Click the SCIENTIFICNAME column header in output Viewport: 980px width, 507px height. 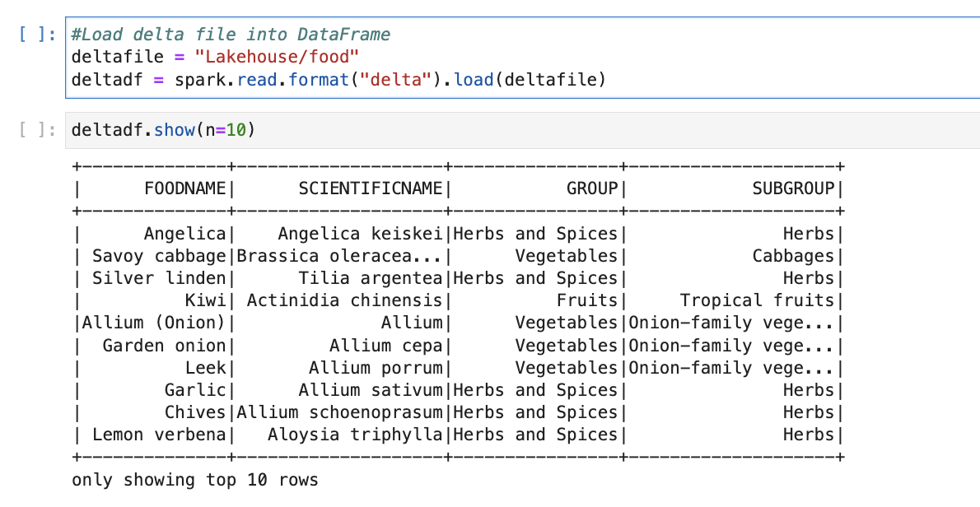click(x=370, y=188)
